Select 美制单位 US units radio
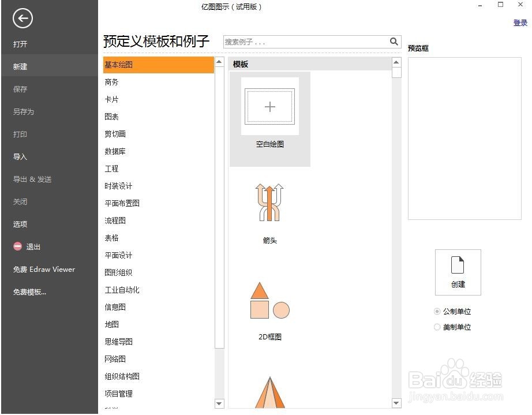532x415 pixels. 437,327
